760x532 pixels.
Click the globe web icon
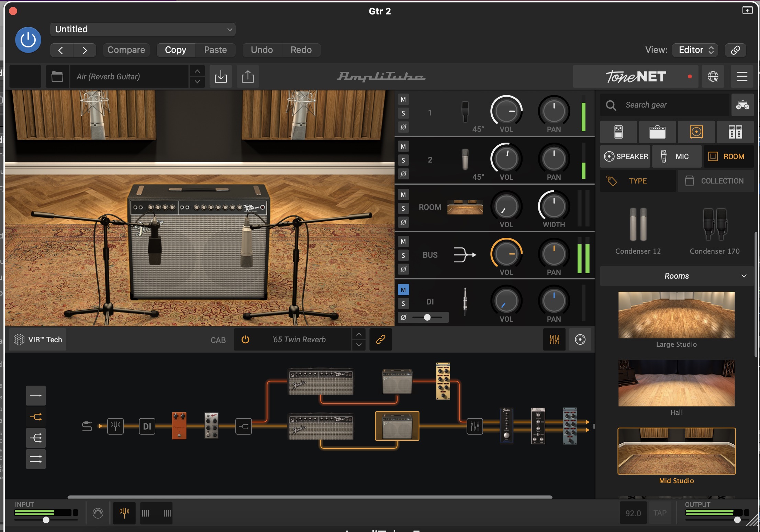(x=713, y=76)
